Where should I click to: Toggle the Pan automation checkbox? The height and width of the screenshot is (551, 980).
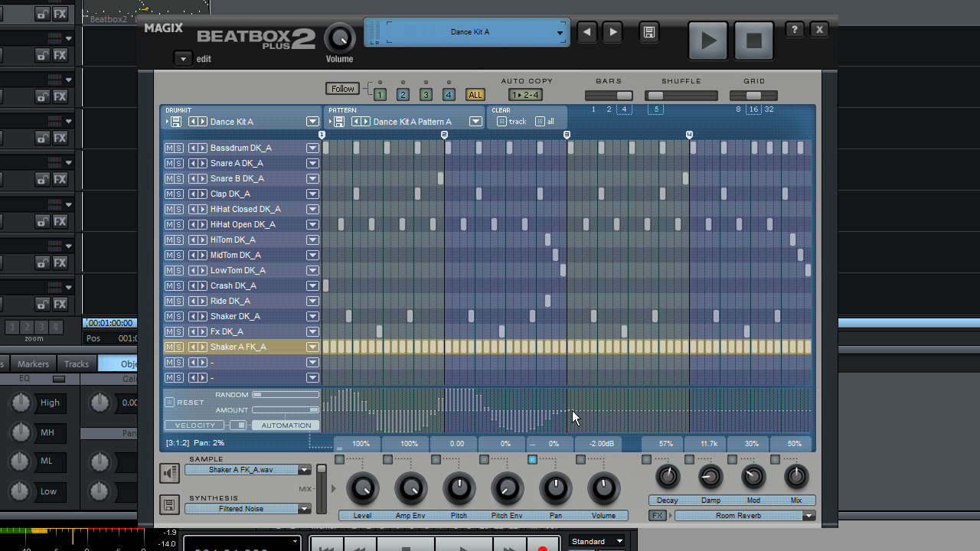click(x=532, y=460)
